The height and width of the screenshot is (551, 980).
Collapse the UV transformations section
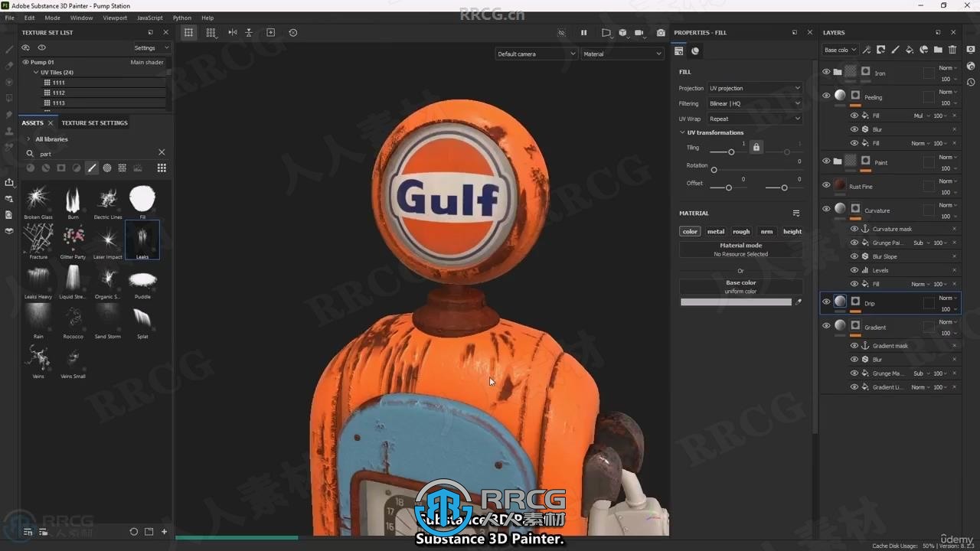pyautogui.click(x=682, y=132)
